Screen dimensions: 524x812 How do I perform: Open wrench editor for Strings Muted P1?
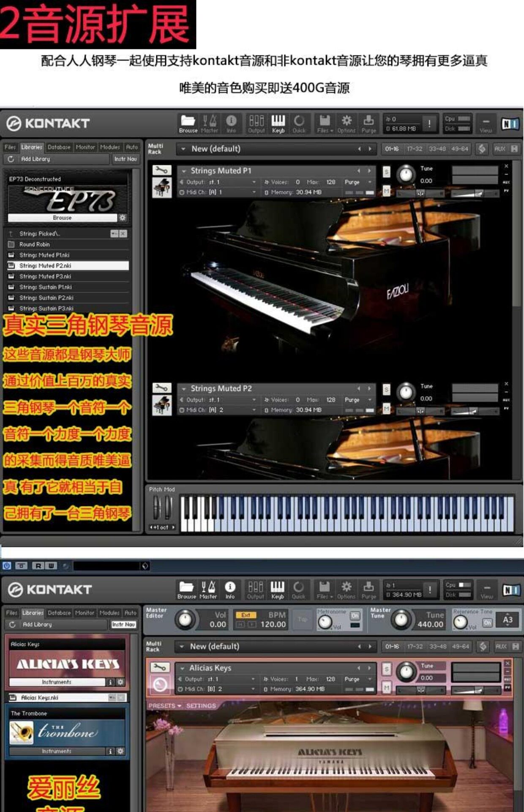162,170
